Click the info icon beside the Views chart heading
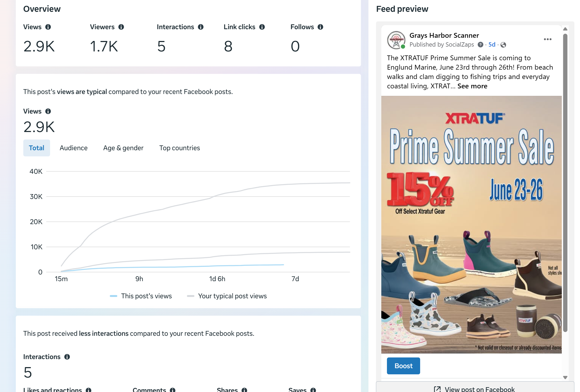Viewport: 580px width, 392px height. [x=48, y=111]
